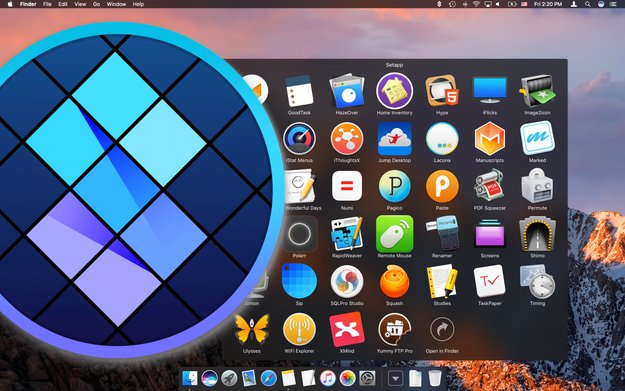Launch the Shimo VPN app
This screenshot has height=391, width=625.
tap(537, 234)
